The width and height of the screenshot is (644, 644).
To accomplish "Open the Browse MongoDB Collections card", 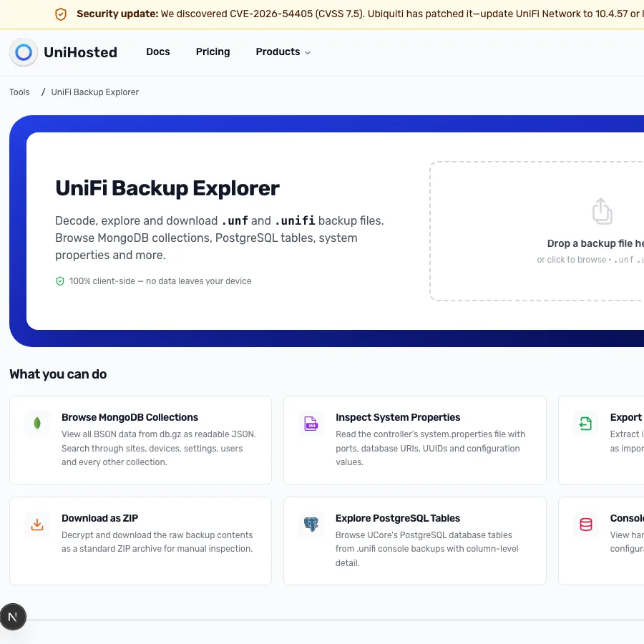I will [140, 440].
